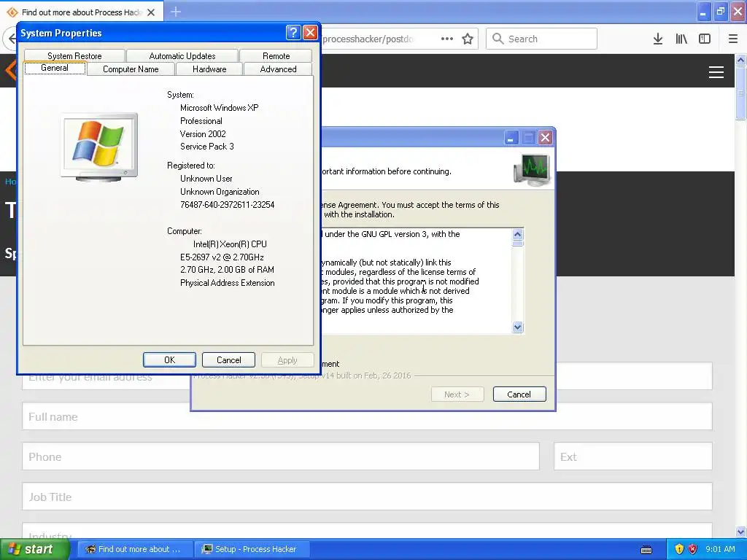Click the Job Title input field
Viewport: 747px width, 560px height.
click(368, 497)
